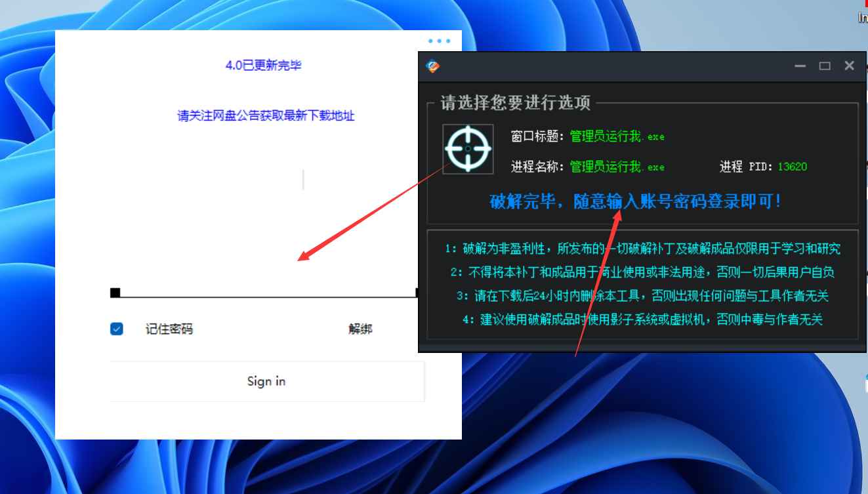
Task: Uncheck the 记住密码 checkbox
Action: point(117,329)
